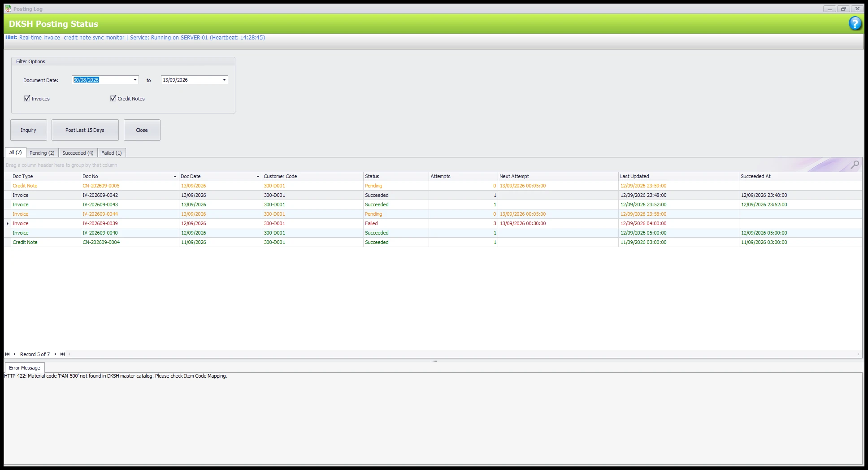This screenshot has height=470, width=868.
Task: Click Next Attempt 13/09/2026 00:30:00 cell
Action: 558,223
